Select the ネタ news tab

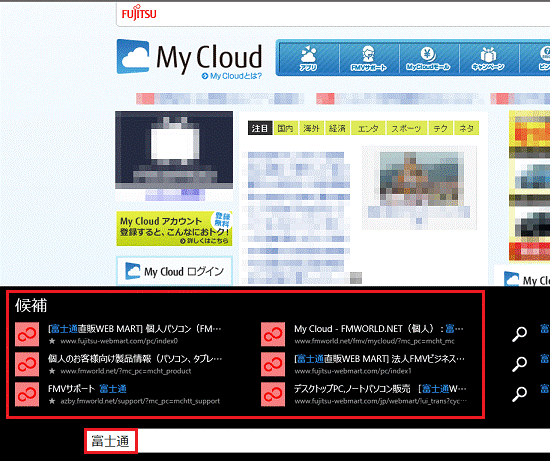[x=467, y=128]
